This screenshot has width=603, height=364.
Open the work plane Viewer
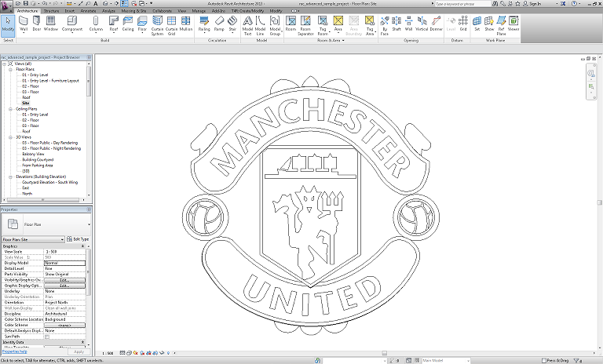click(x=513, y=24)
